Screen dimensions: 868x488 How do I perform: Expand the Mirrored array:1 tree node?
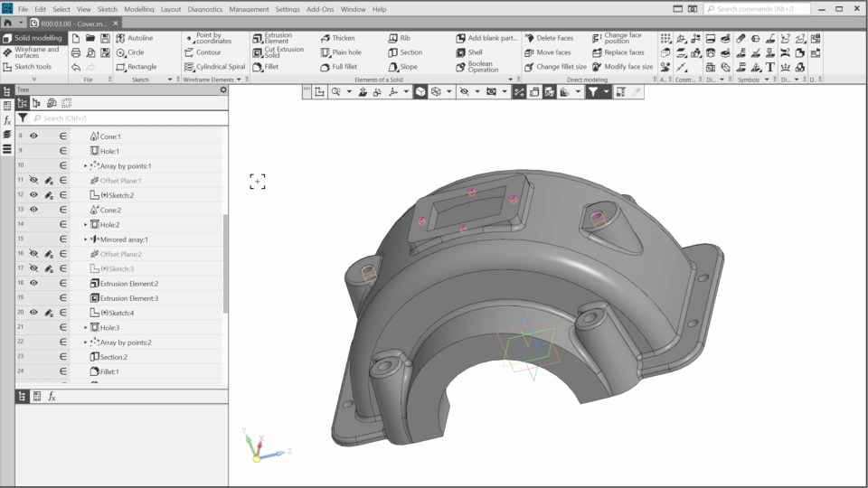click(x=86, y=239)
